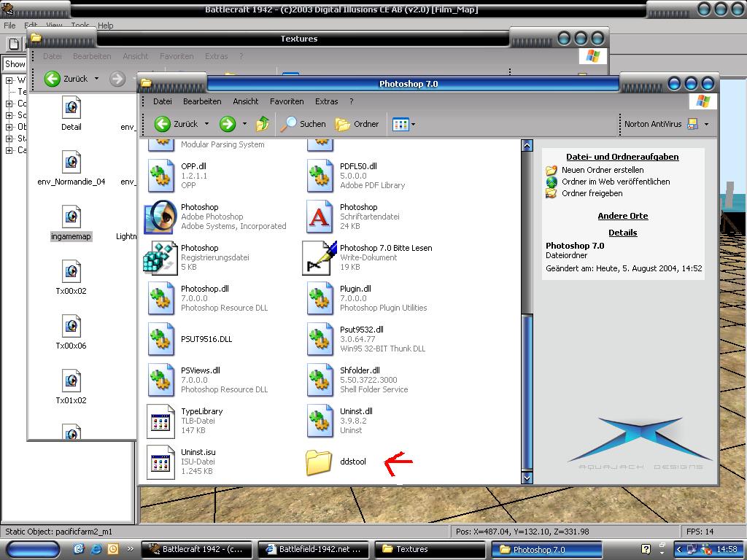The image size is (747, 560).
Task: Switch to Textures taskbar button
Action: pyautogui.click(x=431, y=549)
